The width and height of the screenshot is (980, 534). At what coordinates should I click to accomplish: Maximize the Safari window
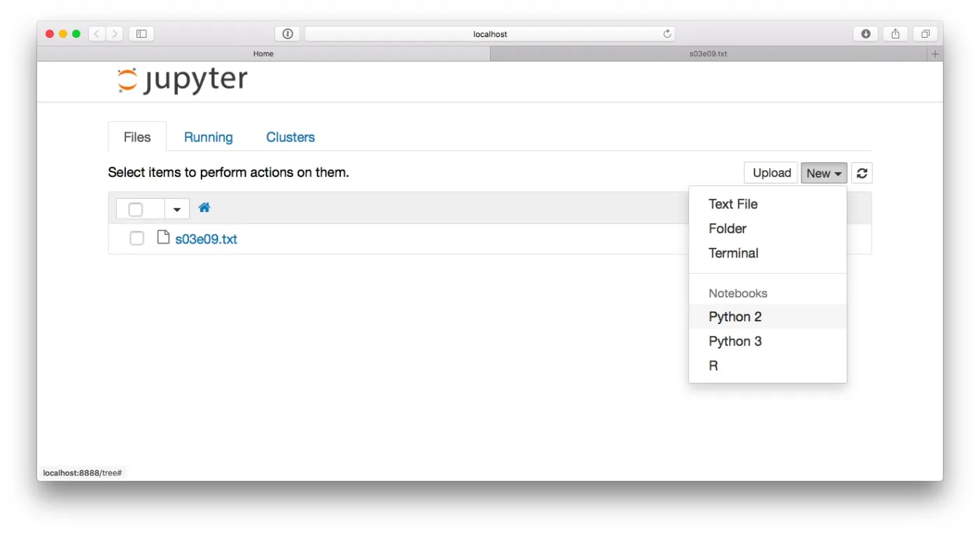click(x=76, y=34)
